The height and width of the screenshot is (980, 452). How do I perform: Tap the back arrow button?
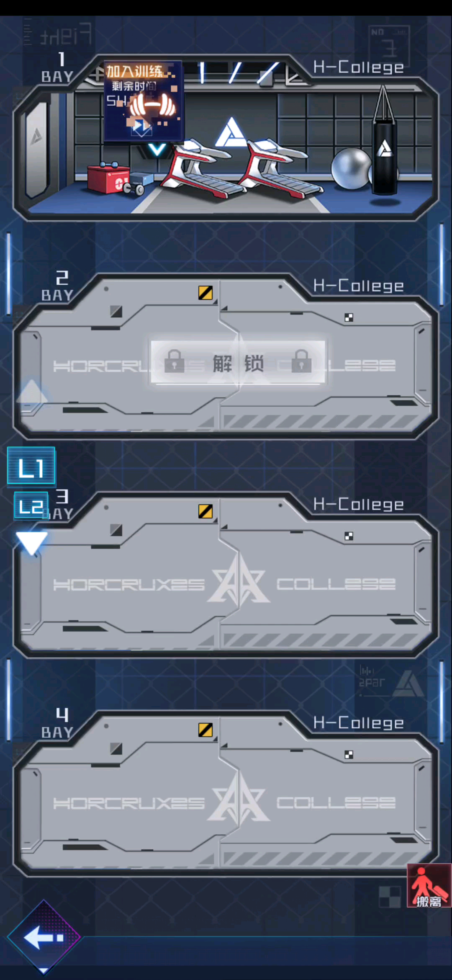coord(44,936)
